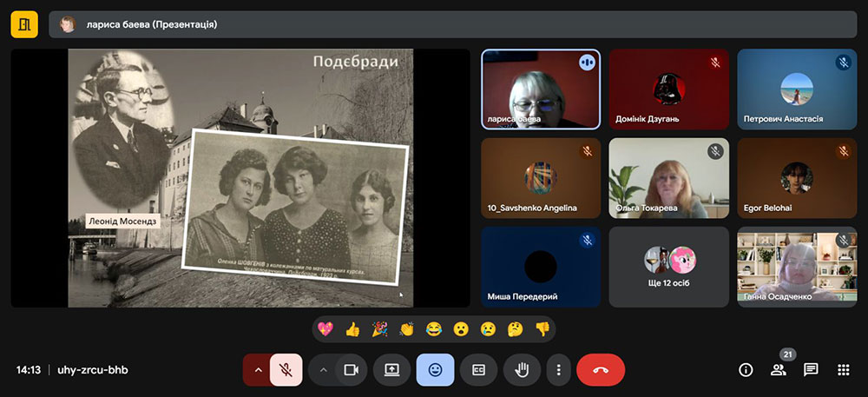Expand video settings arrow next to camera

[323, 369]
